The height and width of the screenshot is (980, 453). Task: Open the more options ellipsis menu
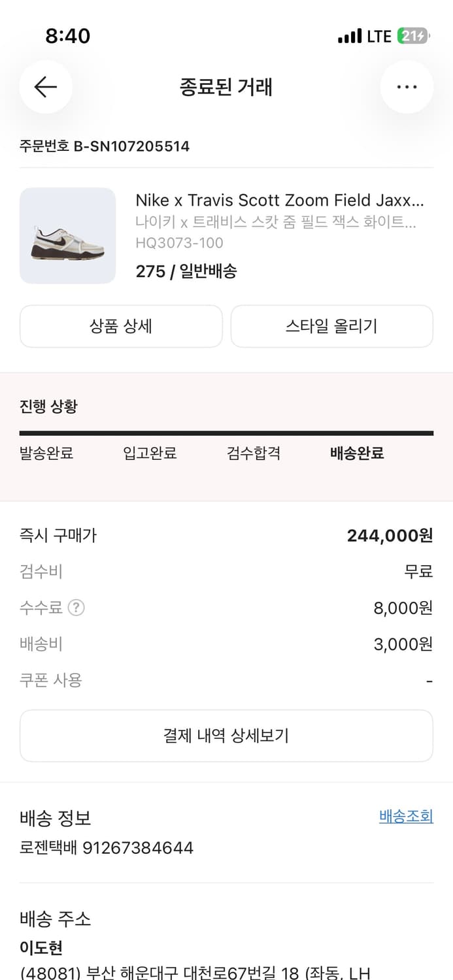tap(407, 87)
